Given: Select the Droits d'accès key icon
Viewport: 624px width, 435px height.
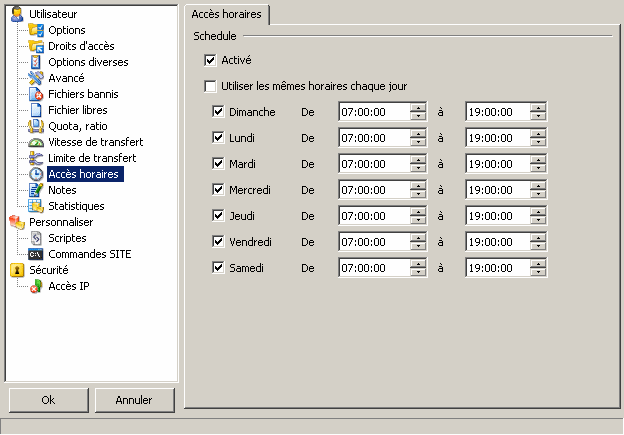Looking at the screenshot, I should pos(37,46).
